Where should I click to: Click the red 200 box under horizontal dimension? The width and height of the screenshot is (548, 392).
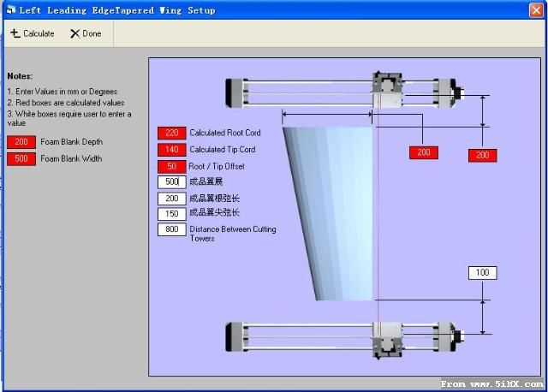pos(424,152)
